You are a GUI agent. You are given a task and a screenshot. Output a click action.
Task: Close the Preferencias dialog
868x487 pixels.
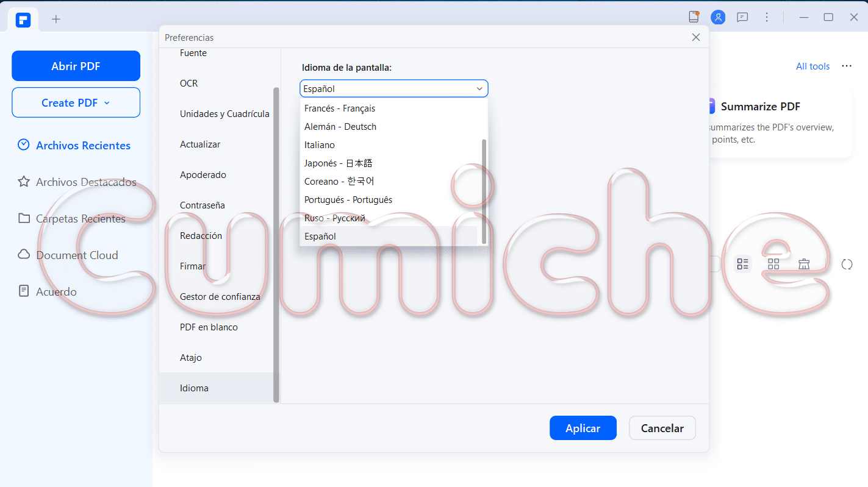click(696, 37)
